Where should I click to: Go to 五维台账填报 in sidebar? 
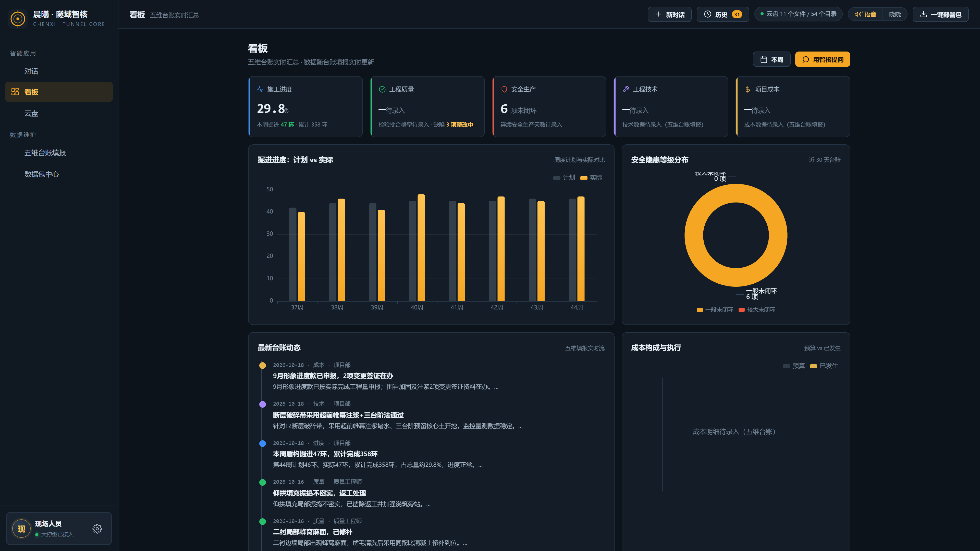(x=59, y=153)
